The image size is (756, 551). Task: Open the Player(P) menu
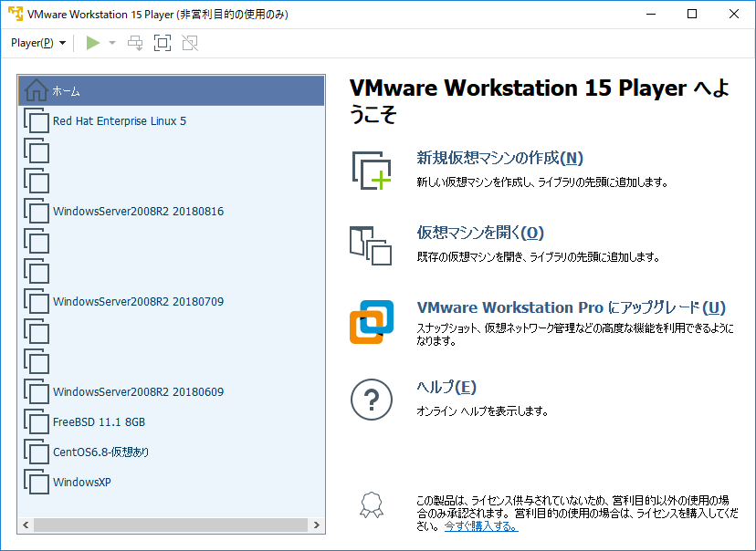tap(38, 43)
